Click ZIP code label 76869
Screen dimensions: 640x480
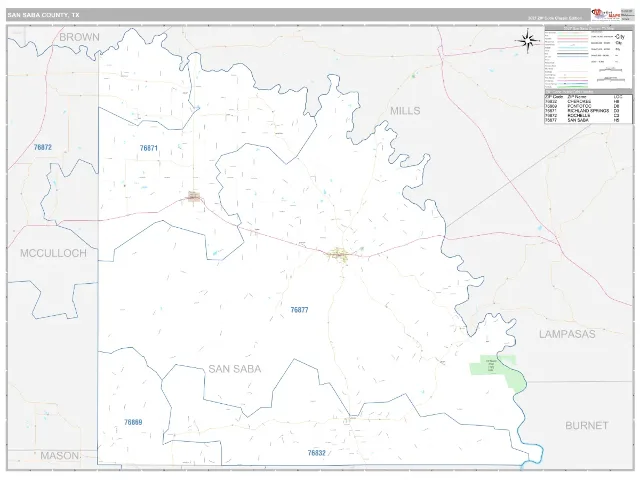pos(133,422)
